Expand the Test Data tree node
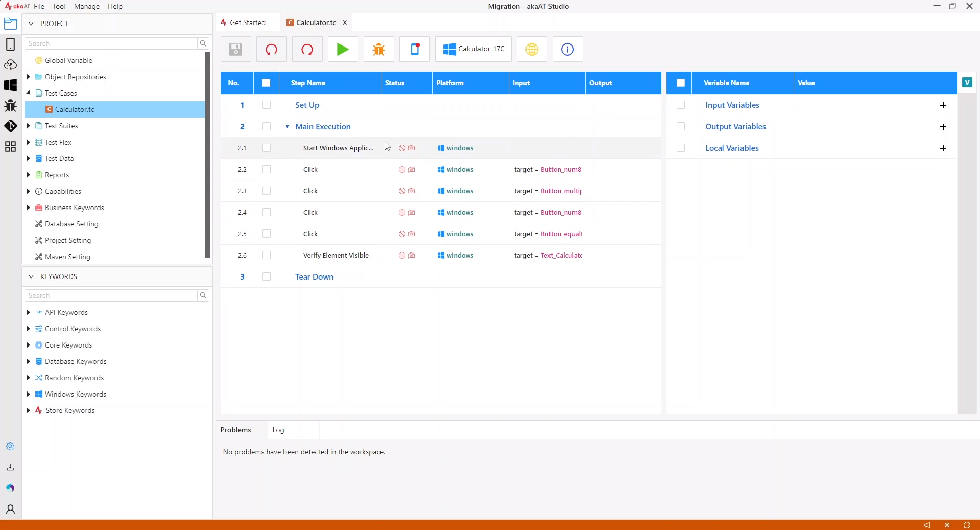 [29, 158]
